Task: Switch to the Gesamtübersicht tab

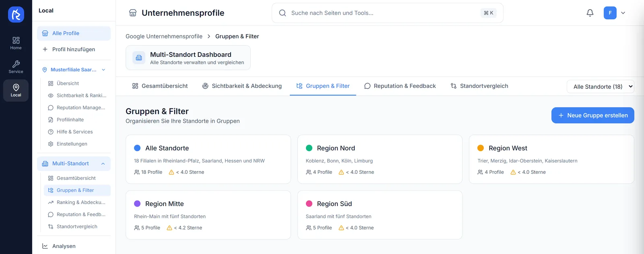Action: tap(160, 86)
